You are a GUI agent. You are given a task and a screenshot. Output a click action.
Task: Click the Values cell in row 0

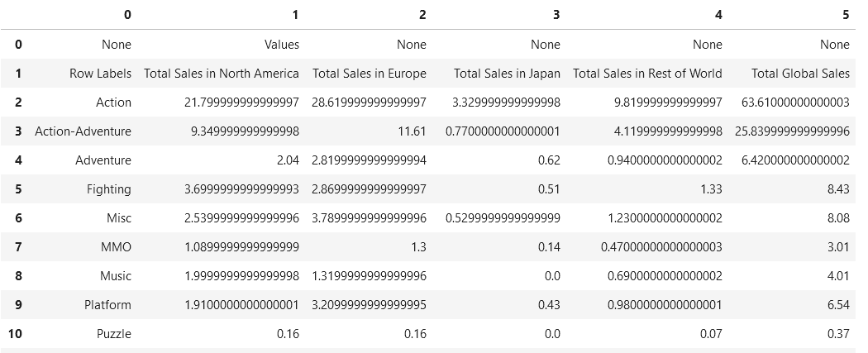(281, 45)
